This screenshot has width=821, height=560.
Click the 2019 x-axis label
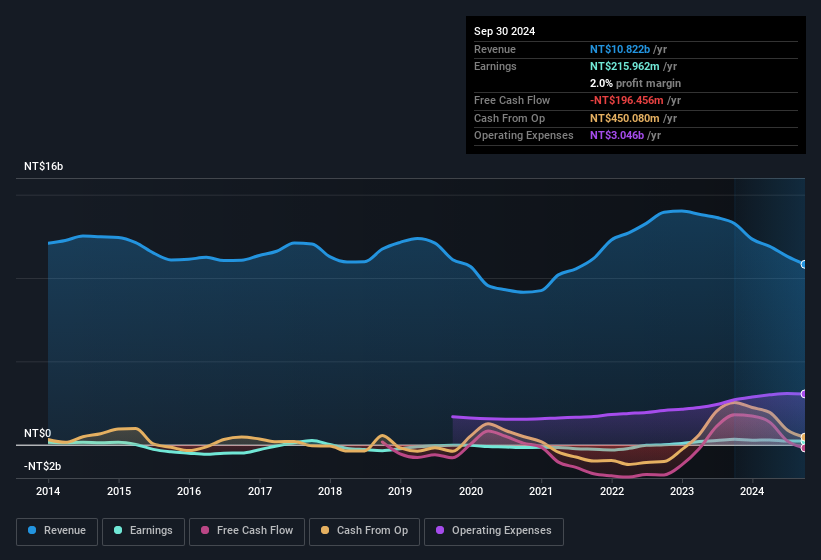coord(400,491)
